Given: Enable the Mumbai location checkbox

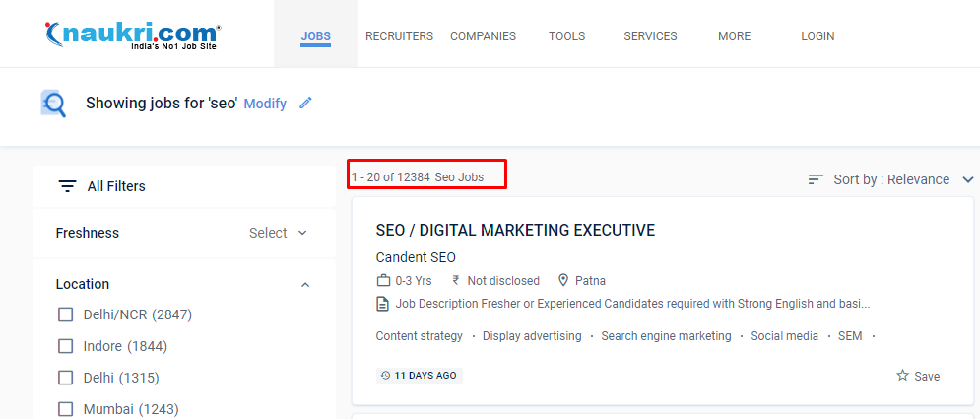Looking at the screenshot, I should click(66, 409).
